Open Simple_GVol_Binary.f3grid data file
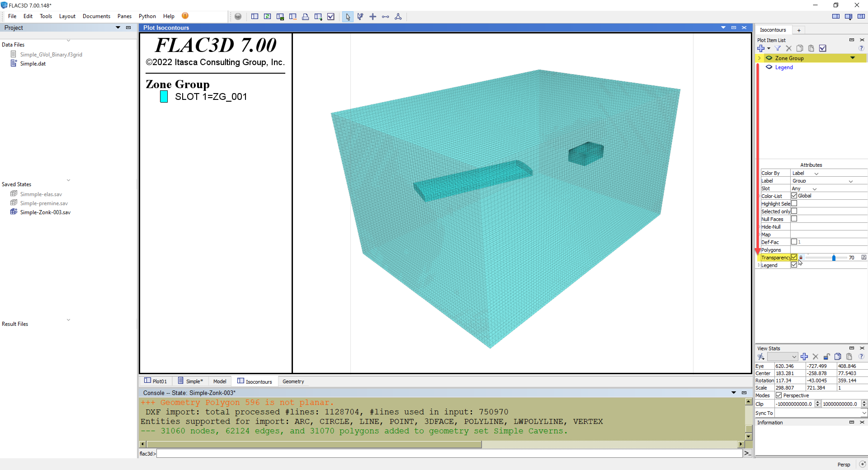 point(51,54)
